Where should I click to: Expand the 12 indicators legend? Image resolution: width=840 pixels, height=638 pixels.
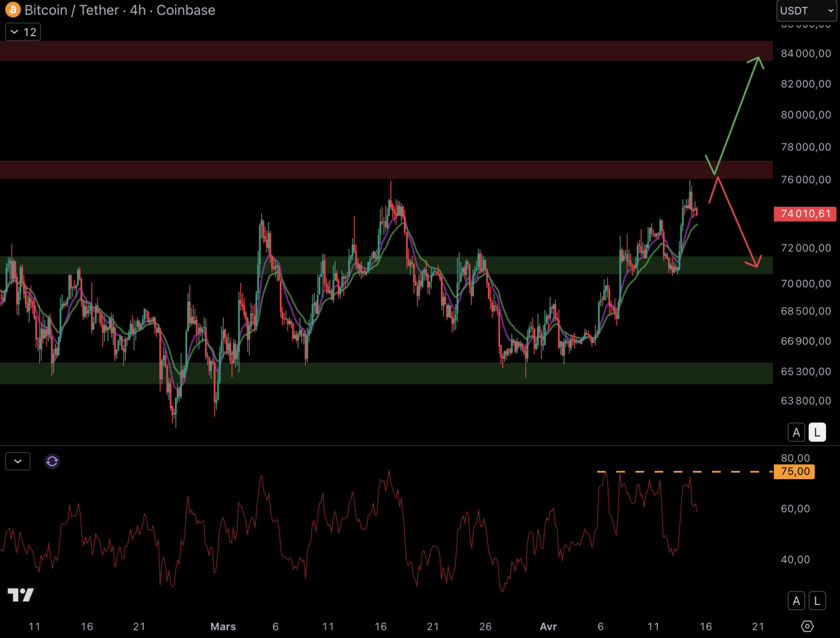(x=23, y=32)
